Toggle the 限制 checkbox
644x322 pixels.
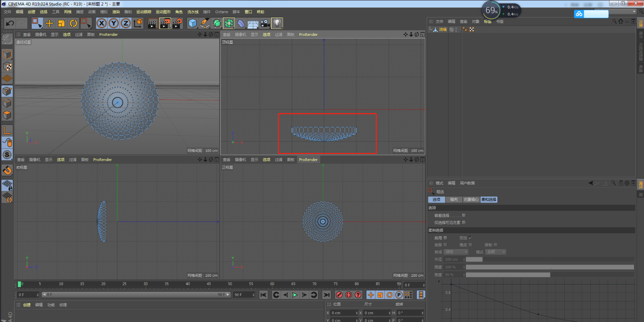point(495,245)
